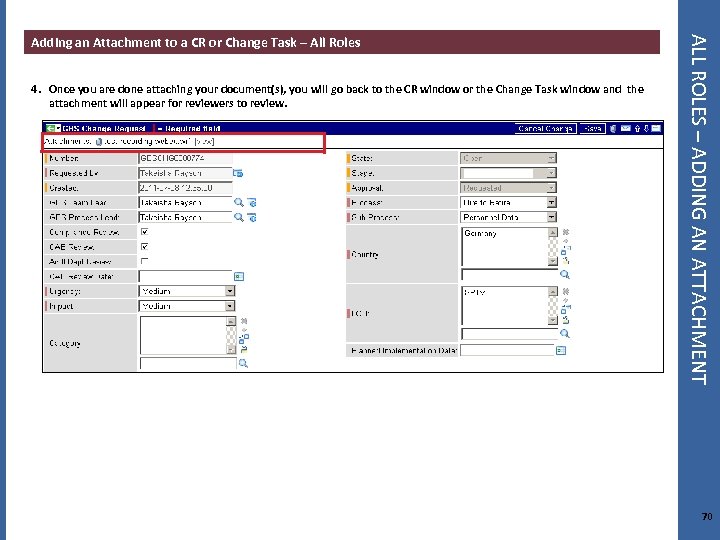Click the down arrow icon in header
This screenshot has height=540, width=720.
(646, 129)
